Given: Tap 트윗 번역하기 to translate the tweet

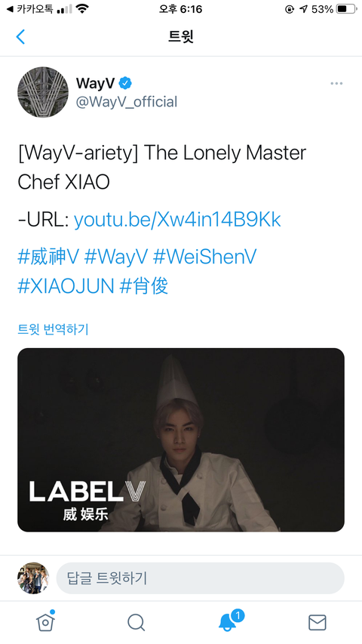Looking at the screenshot, I should pyautogui.click(x=53, y=329).
